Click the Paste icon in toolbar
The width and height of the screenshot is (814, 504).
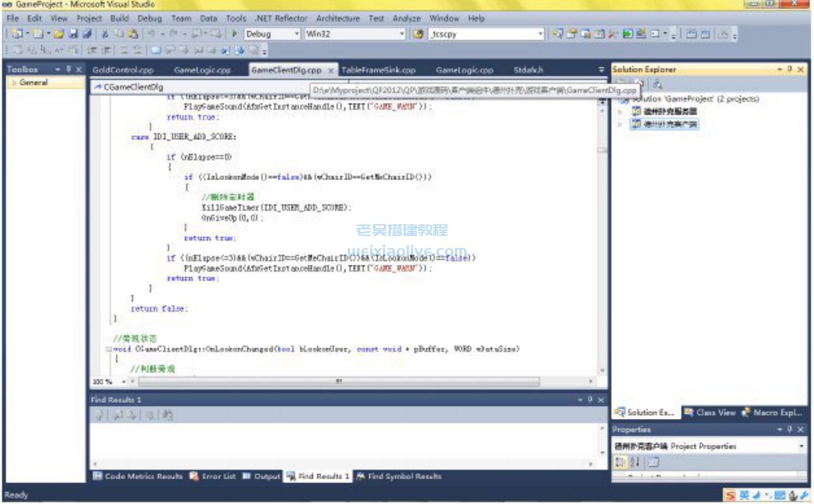point(133,34)
